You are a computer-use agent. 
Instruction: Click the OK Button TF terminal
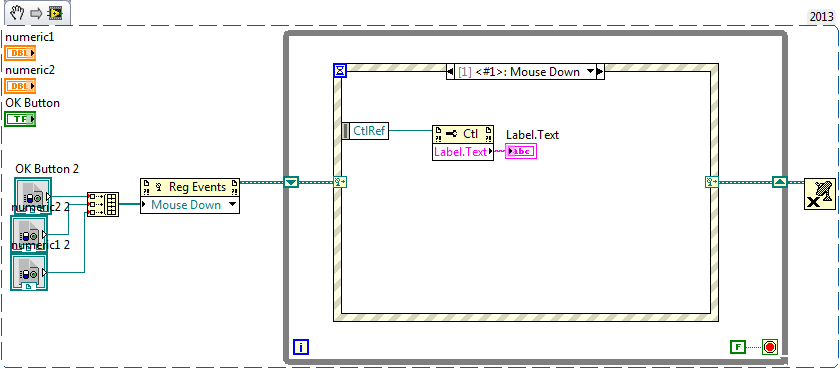pos(20,119)
